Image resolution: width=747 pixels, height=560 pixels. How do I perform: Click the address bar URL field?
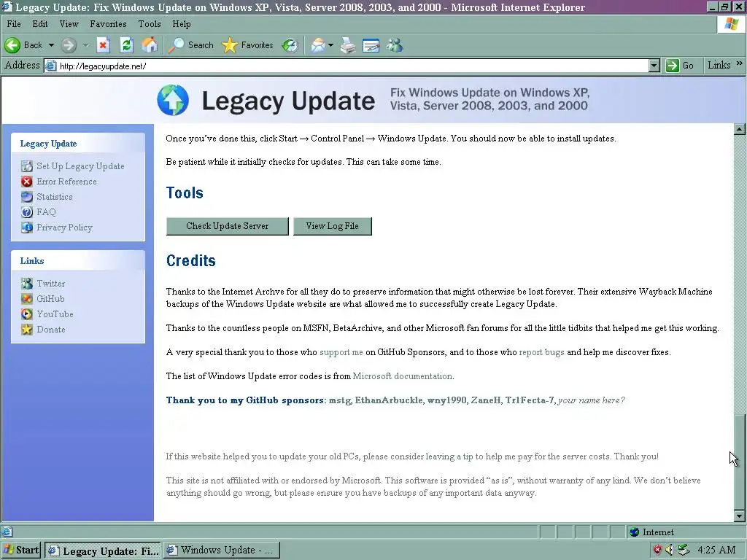coord(352,66)
